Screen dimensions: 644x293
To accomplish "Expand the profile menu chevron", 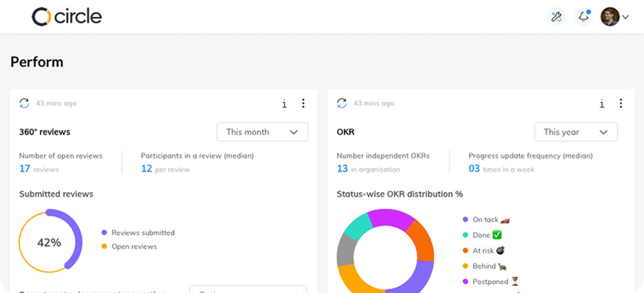I will pos(625,17).
